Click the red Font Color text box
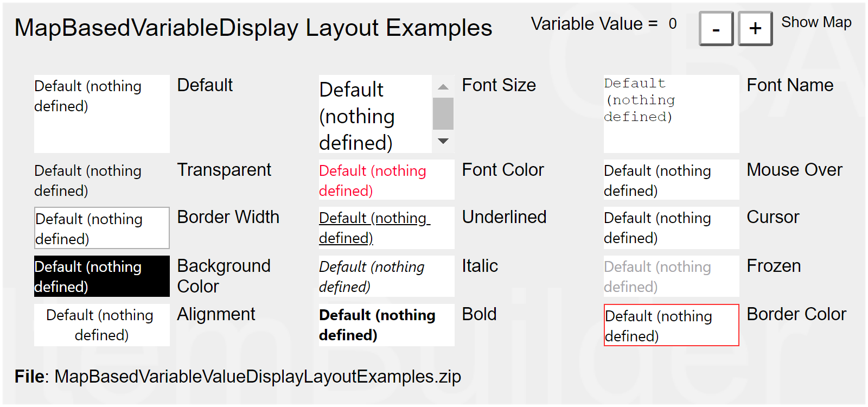868x407 pixels. click(x=386, y=180)
